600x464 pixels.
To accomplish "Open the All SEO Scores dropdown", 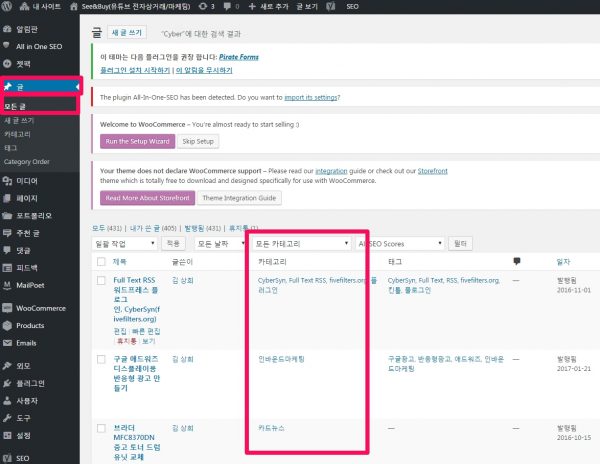I will 400,244.
